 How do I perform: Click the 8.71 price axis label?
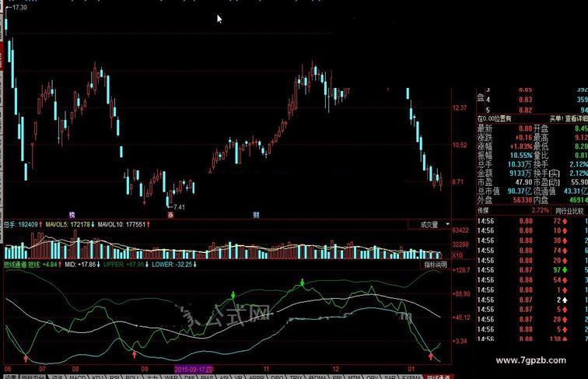tap(458, 182)
